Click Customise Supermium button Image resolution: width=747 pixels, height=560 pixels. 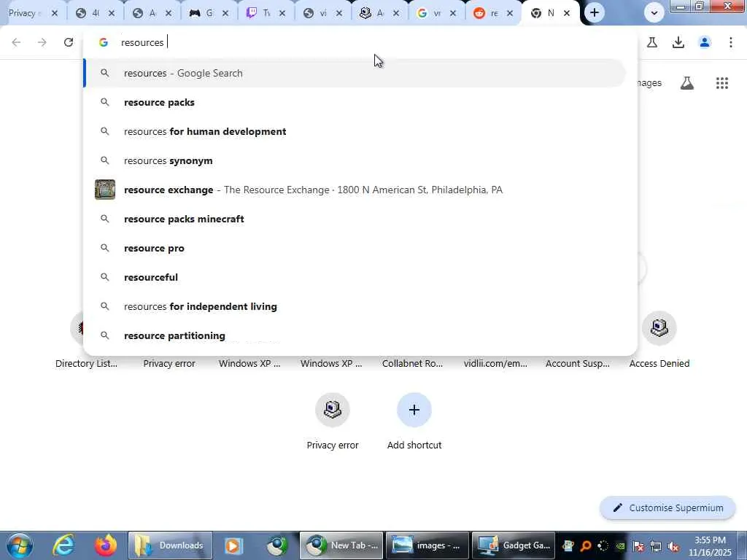(x=668, y=508)
